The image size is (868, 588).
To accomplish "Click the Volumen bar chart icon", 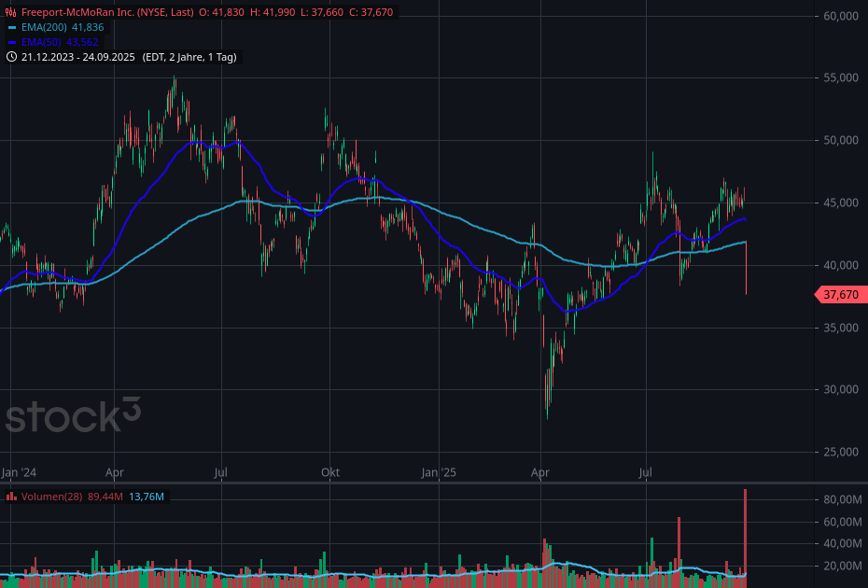I will (11, 497).
